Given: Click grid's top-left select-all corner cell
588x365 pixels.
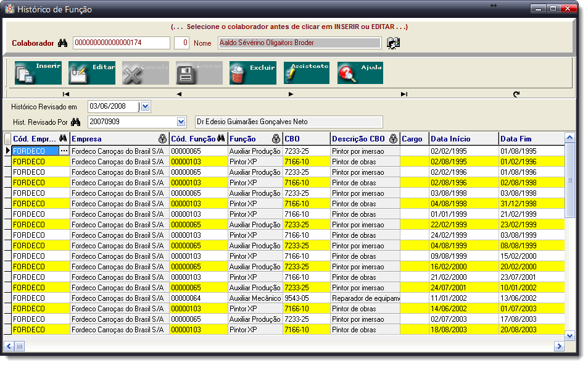Looking at the screenshot, I should pyautogui.click(x=7, y=138).
